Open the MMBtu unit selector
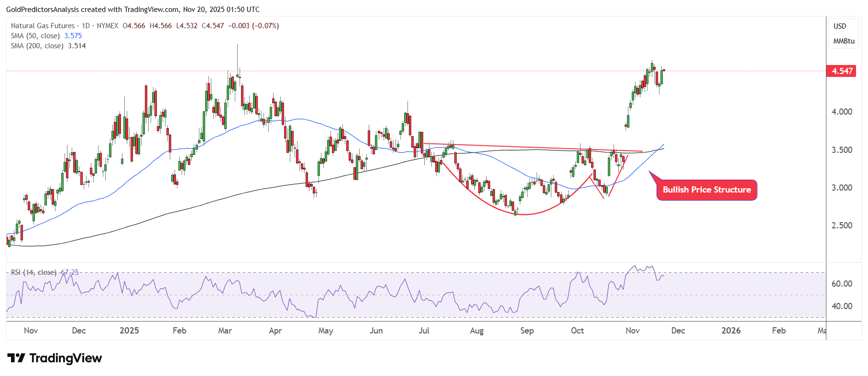This screenshot has width=868, height=376. (844, 41)
